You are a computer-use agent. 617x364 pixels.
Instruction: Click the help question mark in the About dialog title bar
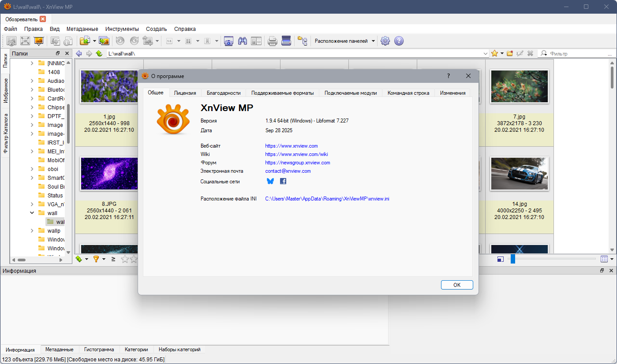click(449, 76)
